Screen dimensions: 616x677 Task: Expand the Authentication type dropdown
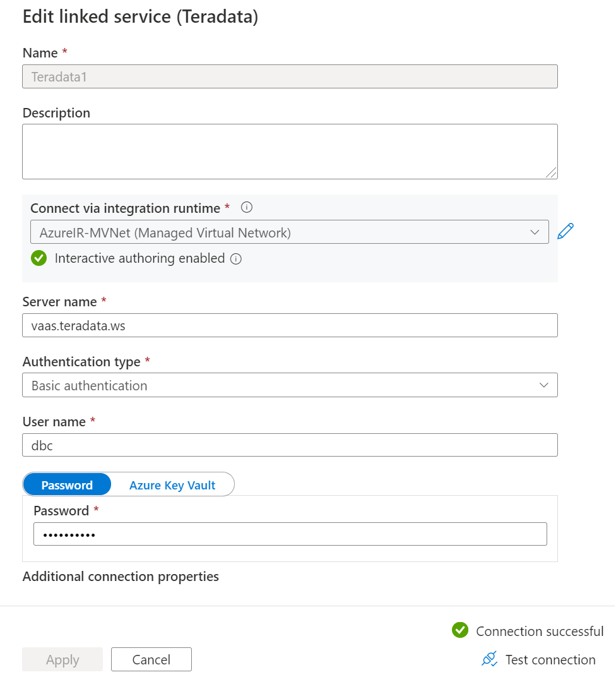point(290,385)
